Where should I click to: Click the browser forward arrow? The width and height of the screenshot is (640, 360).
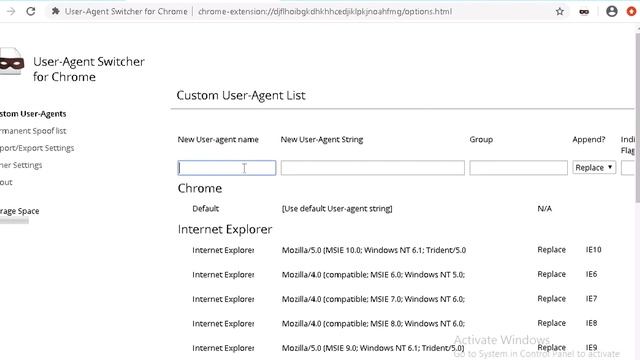click(x=11, y=11)
